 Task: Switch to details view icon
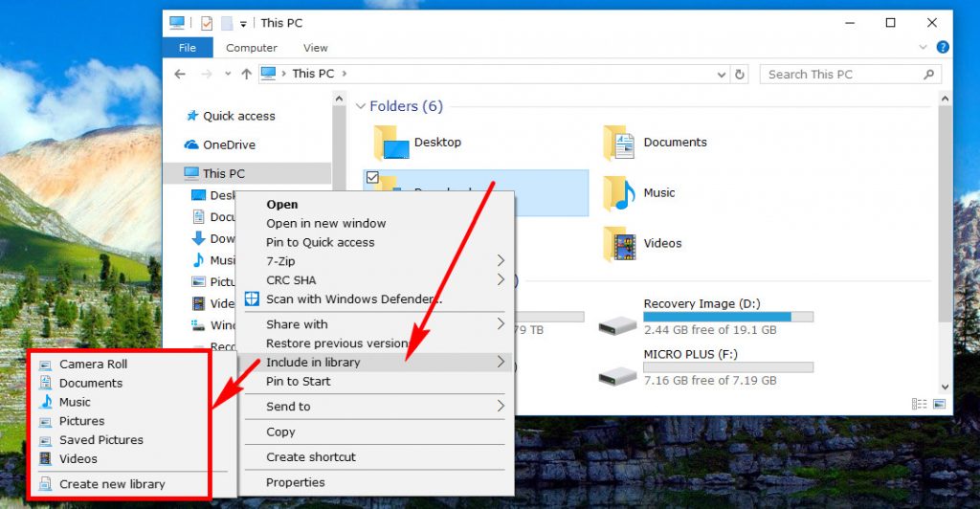[x=920, y=404]
